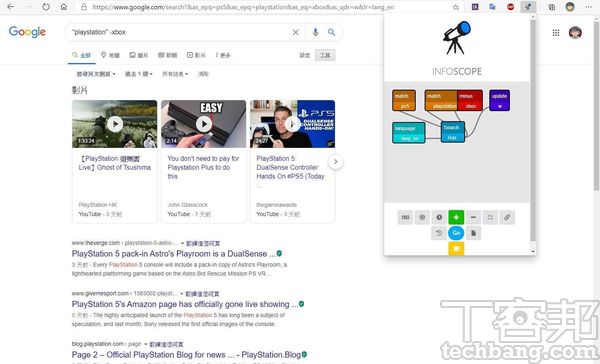600x364 pixels.
Task: Select the blue Search node
Action: coord(453,132)
